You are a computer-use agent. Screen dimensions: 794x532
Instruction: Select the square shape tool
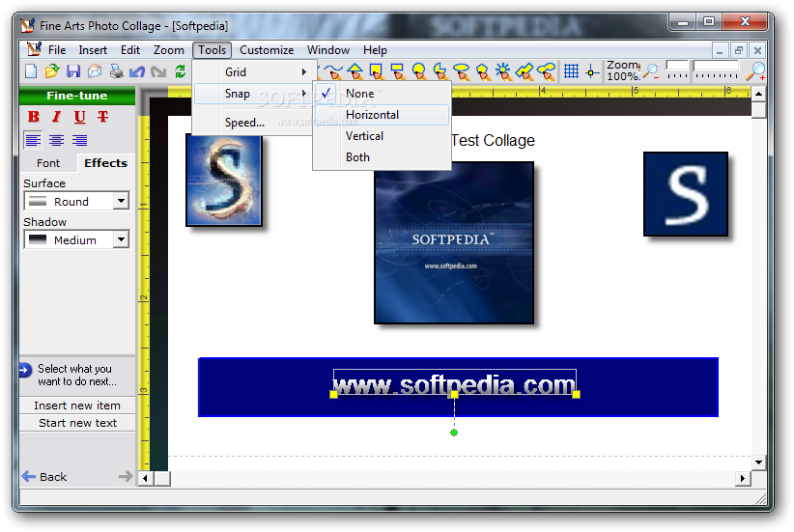(377, 71)
